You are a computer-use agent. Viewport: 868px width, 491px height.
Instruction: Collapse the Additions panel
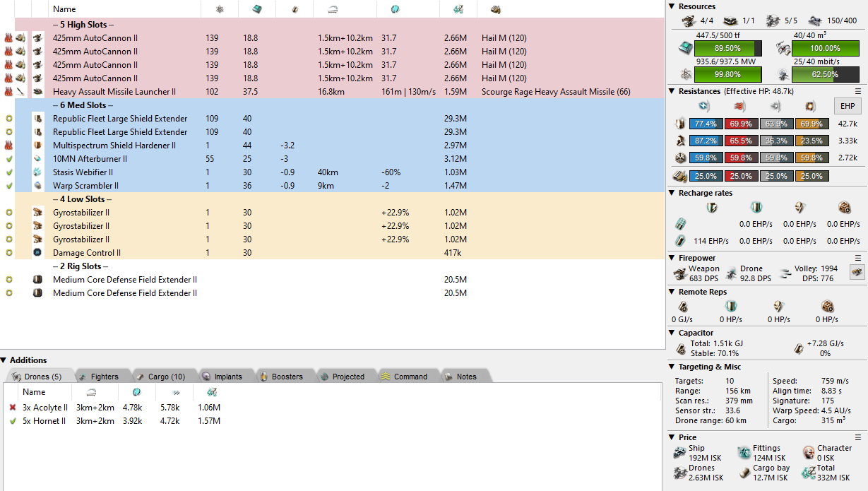4,360
